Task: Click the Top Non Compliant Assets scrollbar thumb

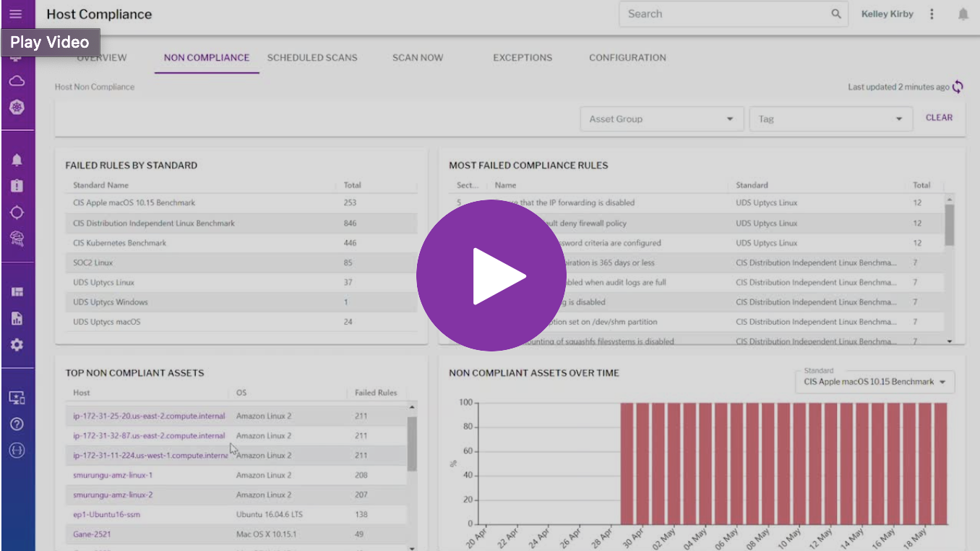Action: click(x=412, y=443)
